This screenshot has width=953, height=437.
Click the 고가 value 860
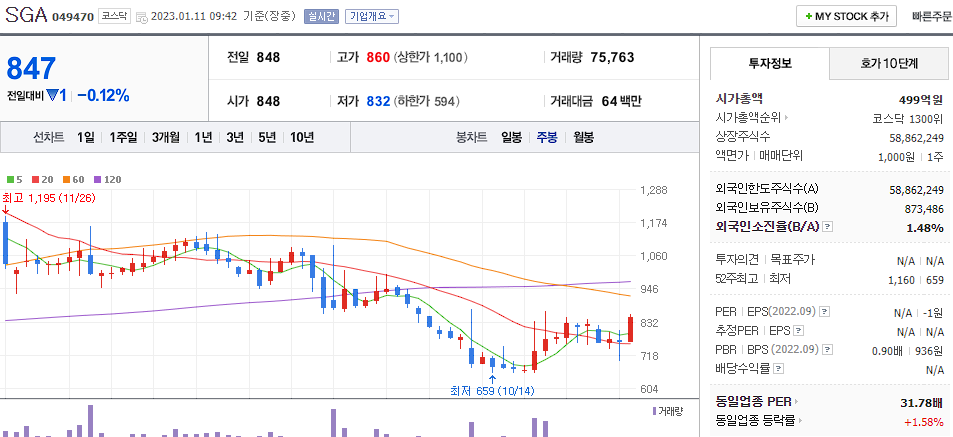378,58
